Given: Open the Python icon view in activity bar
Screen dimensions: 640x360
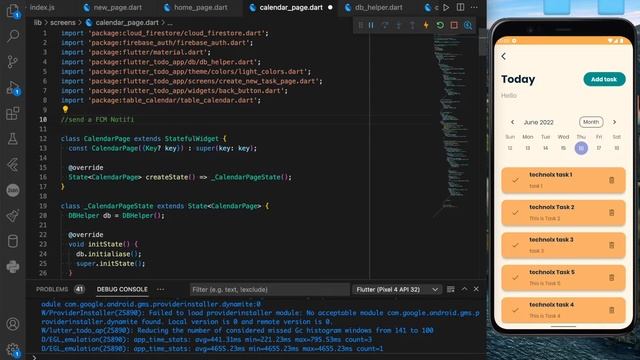Looking at the screenshot, I should (13, 267).
